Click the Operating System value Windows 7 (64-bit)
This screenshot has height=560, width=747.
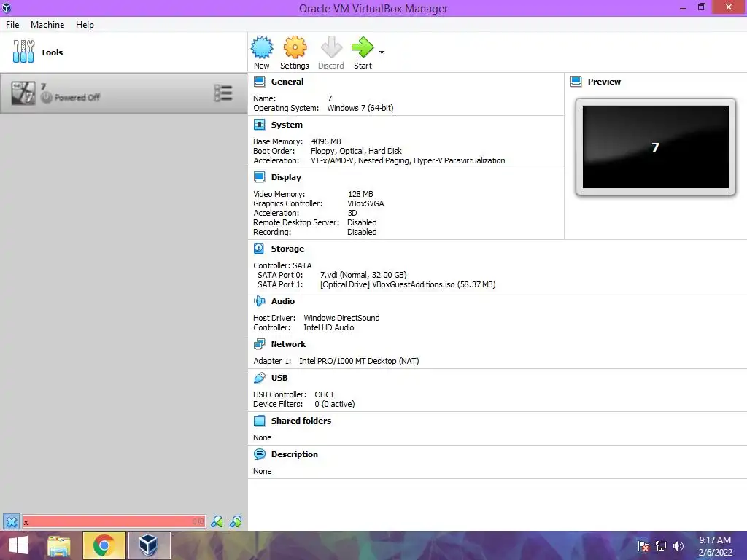[x=360, y=108]
